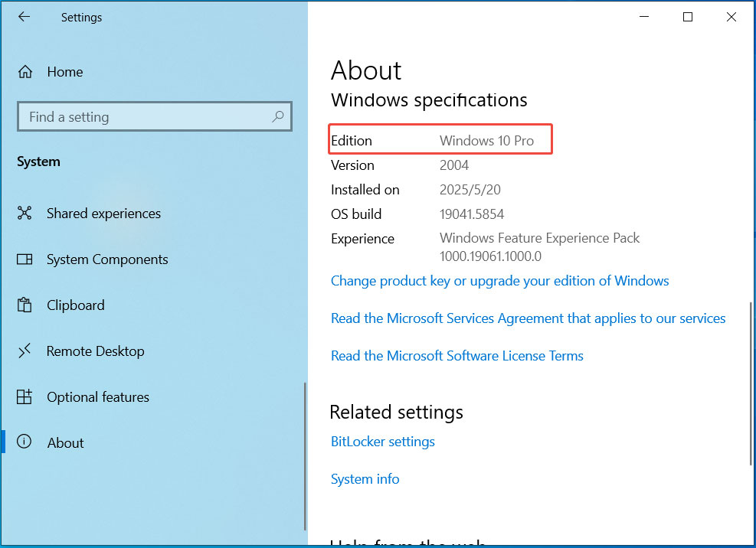
Task: Open the System info link
Action: [x=365, y=479]
